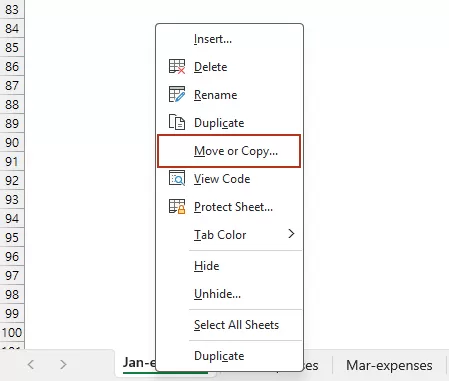Click the View Code magnifier icon
The image size is (449, 381).
(x=177, y=178)
